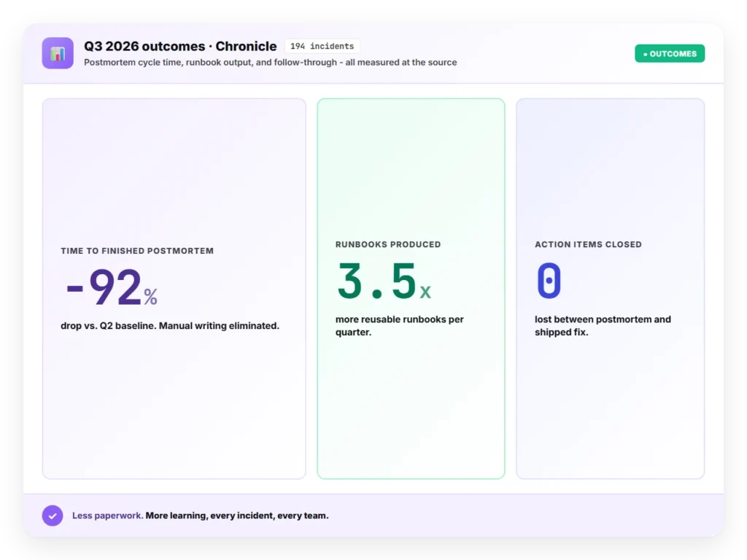The width and height of the screenshot is (747, 560).
Task: Click the -92% metric value
Action: tap(112, 287)
